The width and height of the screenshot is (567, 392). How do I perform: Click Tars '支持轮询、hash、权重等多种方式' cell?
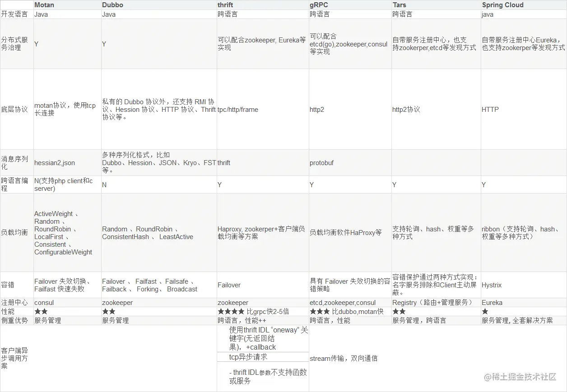coord(433,233)
